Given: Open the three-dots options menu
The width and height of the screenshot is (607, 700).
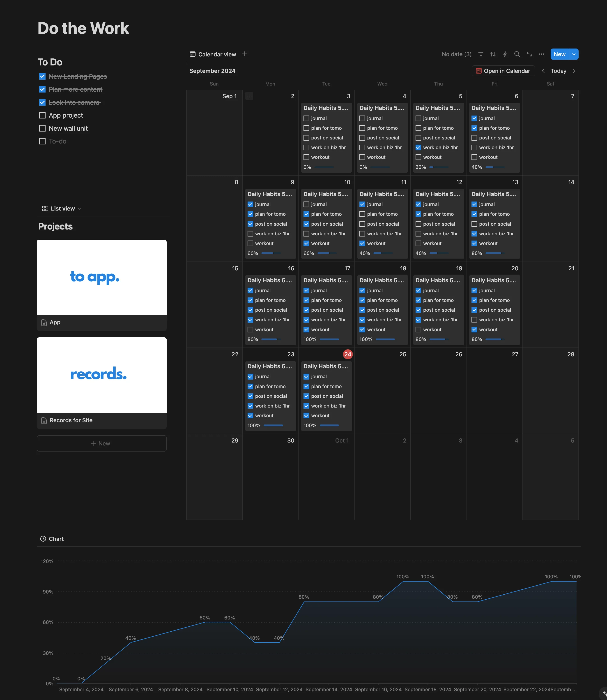Looking at the screenshot, I should [x=541, y=54].
